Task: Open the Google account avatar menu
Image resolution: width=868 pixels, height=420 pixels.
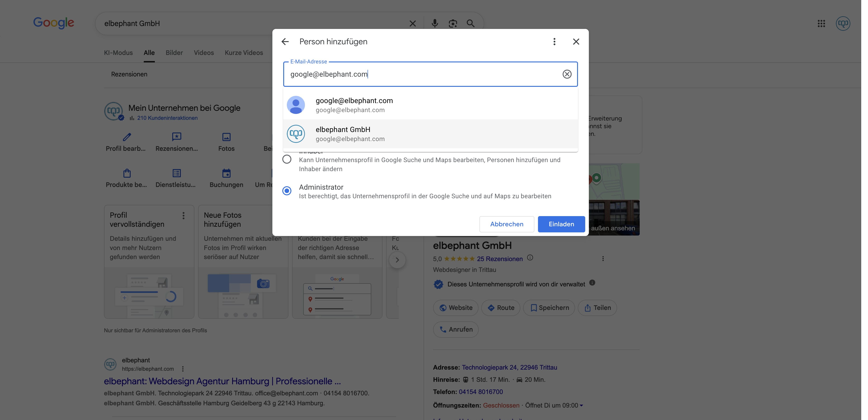Action: point(843,23)
